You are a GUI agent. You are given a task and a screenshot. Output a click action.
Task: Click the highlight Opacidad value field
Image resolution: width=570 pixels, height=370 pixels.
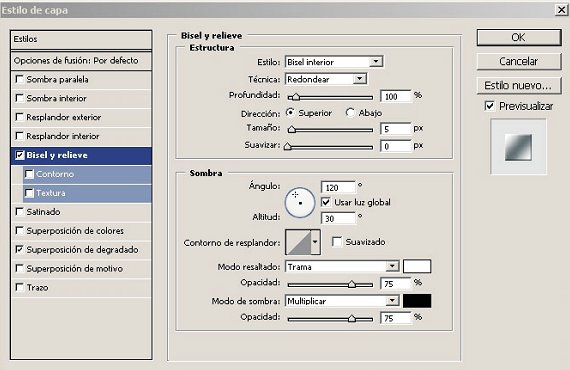coord(396,283)
